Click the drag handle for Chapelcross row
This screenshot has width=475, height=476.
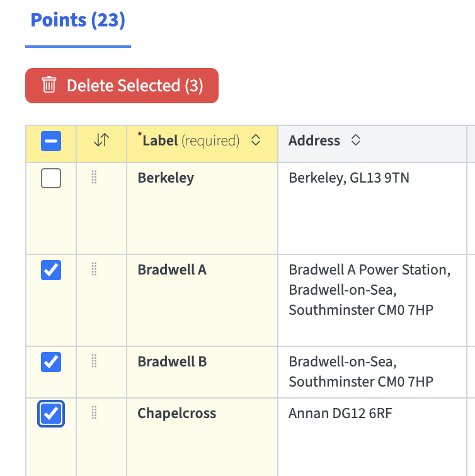coord(94,413)
